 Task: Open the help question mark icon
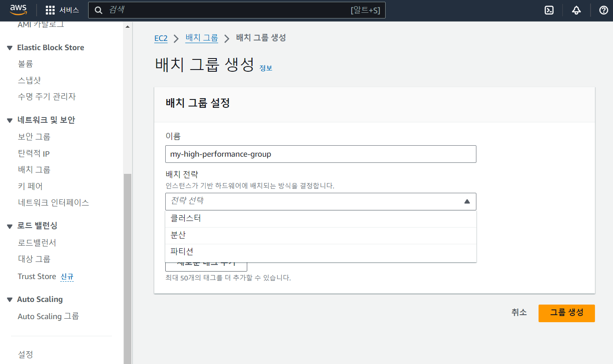click(x=604, y=10)
